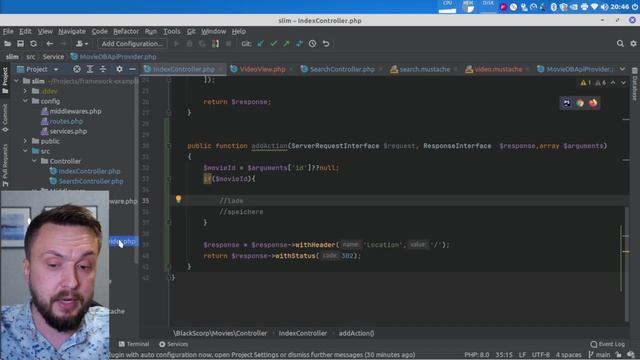Show hidden tabs dropdown chevron
Viewport: 640px width, 360px height.
coord(622,69)
